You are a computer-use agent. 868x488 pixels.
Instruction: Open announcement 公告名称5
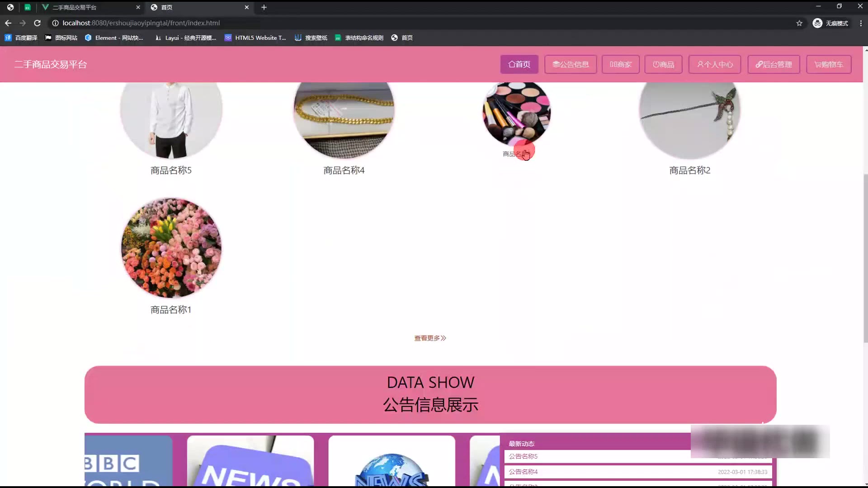pyautogui.click(x=523, y=456)
